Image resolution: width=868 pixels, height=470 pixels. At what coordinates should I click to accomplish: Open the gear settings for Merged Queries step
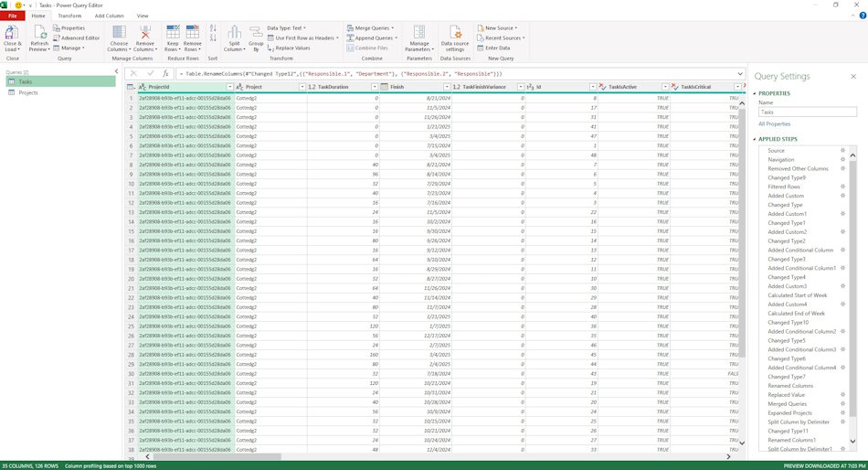tap(842, 403)
